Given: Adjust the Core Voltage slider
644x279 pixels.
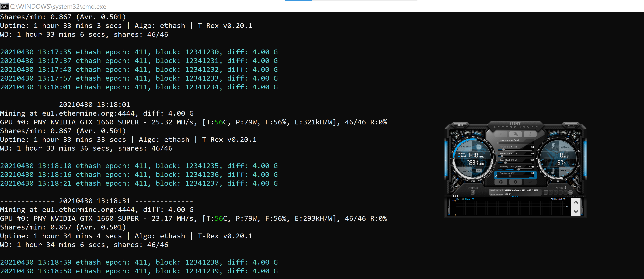Looking at the screenshot, I should [x=515, y=143].
